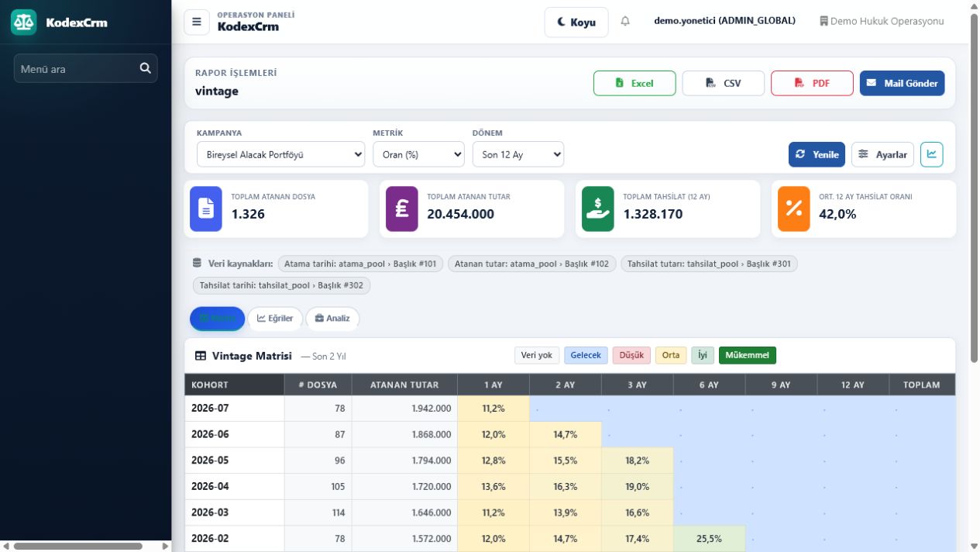The height and width of the screenshot is (552, 980).
Task: Open the Kampanya dropdown showing Bireysel Alacak Portföyü
Action: point(280,154)
